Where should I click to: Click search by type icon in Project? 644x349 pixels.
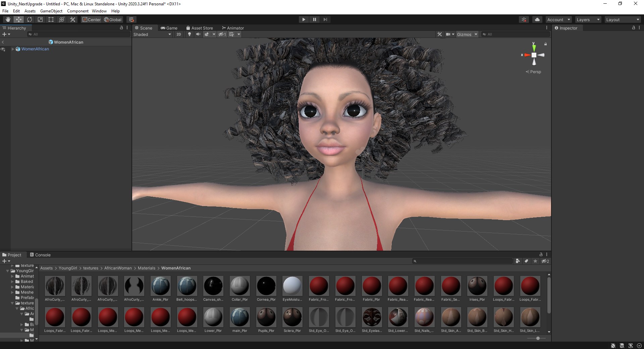[518, 261]
